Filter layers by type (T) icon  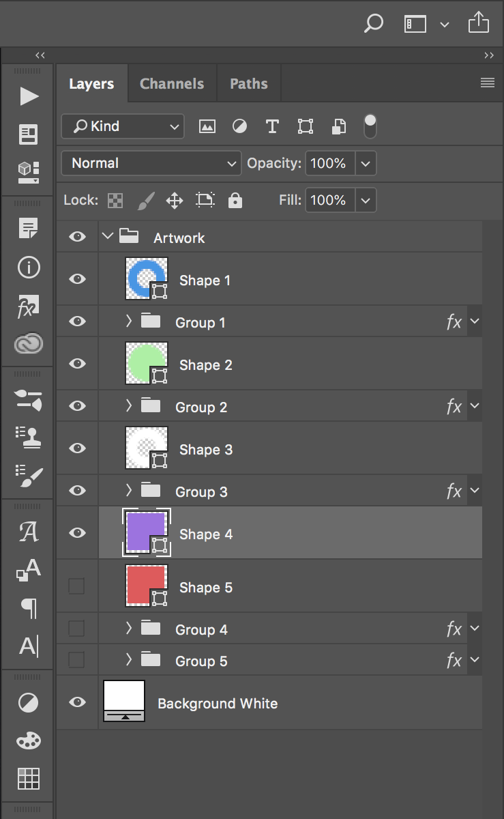click(272, 126)
